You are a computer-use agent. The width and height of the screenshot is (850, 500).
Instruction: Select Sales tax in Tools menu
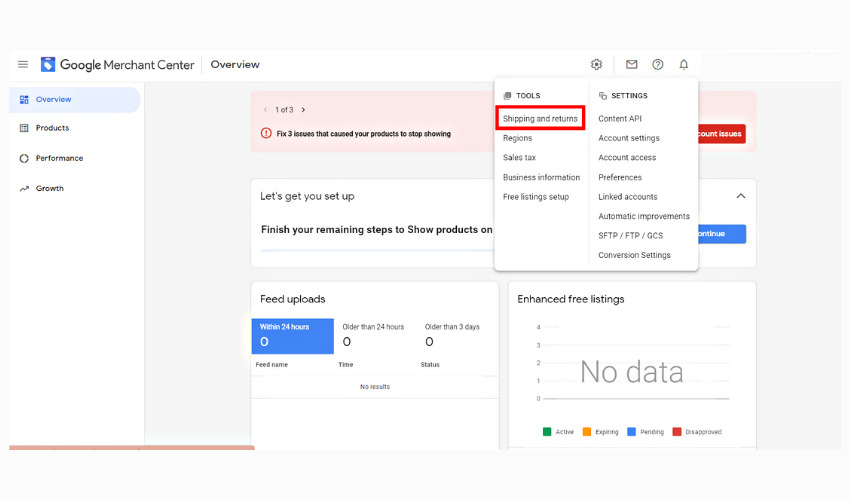[519, 157]
